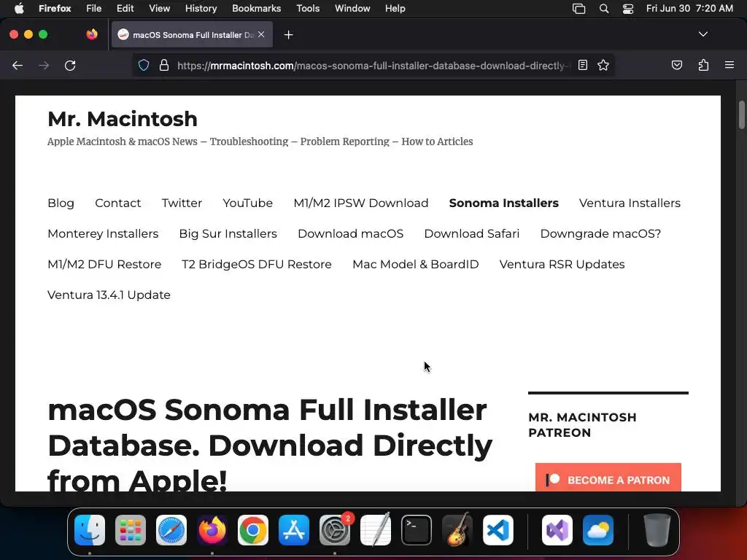Open the Tools menu
Viewport: 747px width, 560px height.
tap(308, 8)
